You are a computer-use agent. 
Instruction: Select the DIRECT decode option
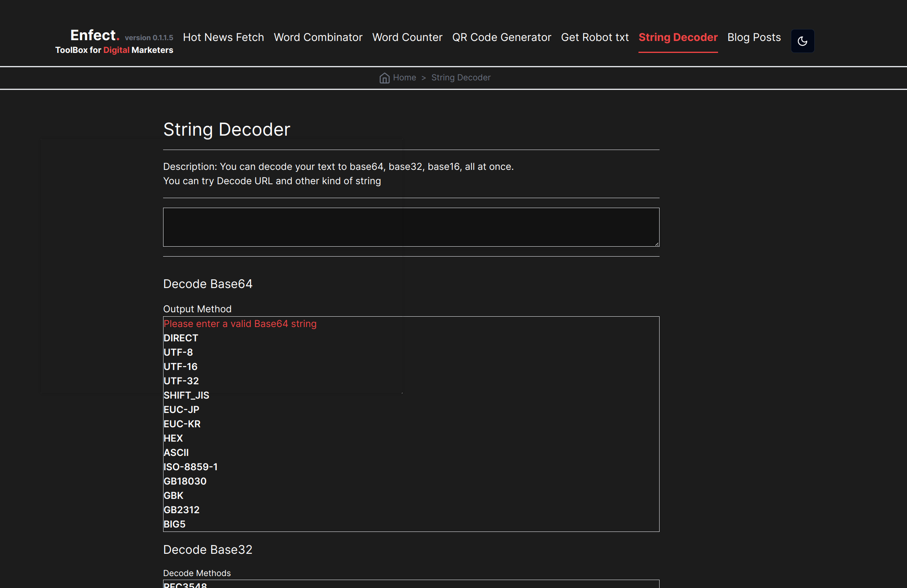[x=181, y=338]
